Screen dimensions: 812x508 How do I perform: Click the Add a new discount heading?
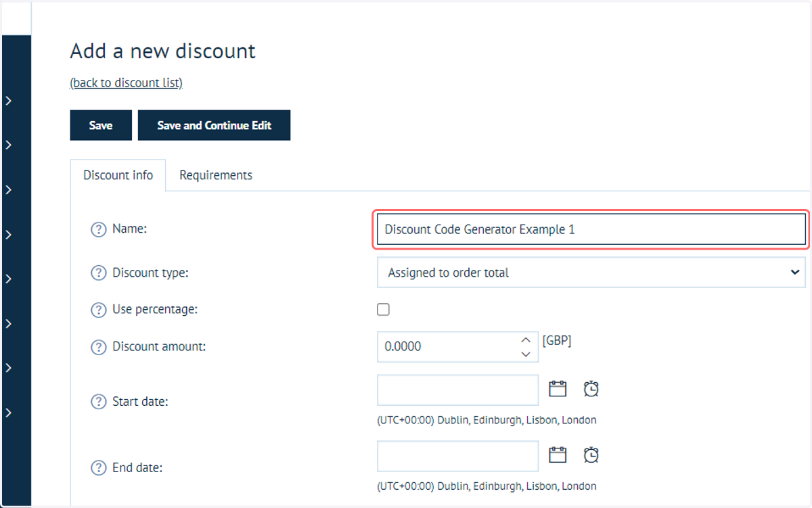pyautogui.click(x=163, y=51)
